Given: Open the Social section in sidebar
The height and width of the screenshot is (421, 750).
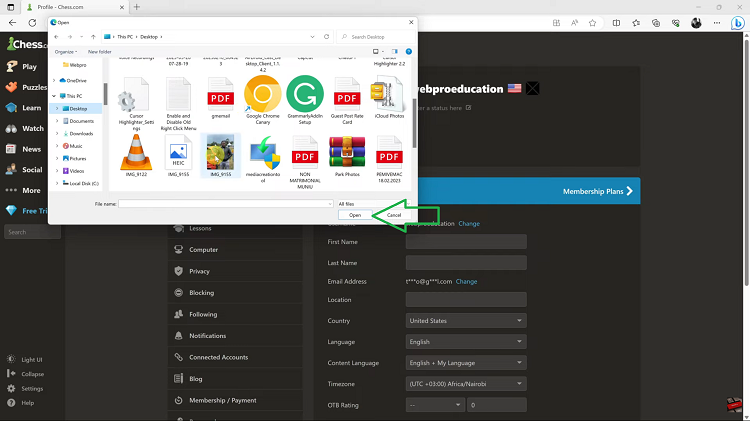Looking at the screenshot, I should (x=24, y=169).
